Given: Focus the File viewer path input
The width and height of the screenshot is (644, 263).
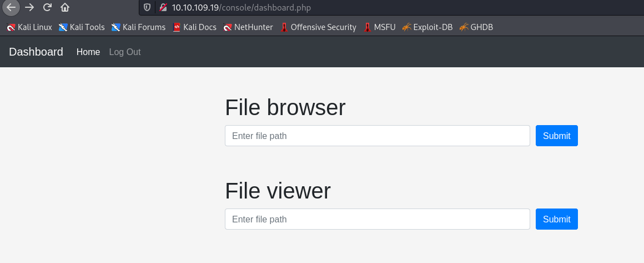Looking at the screenshot, I should click(x=377, y=219).
